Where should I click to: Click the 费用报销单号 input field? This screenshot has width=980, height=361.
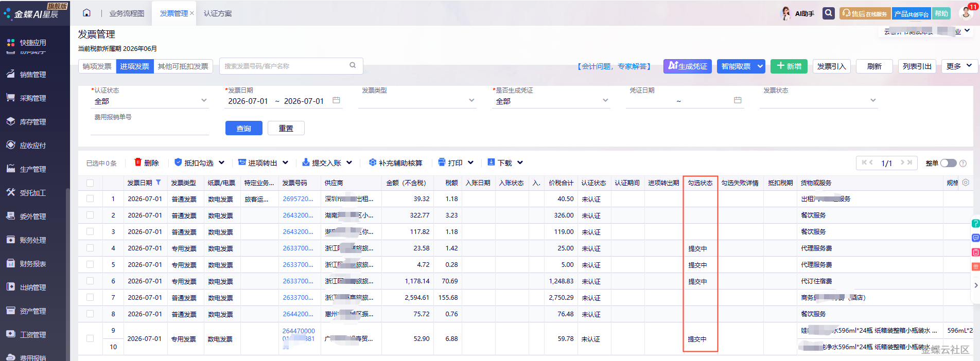point(150,129)
